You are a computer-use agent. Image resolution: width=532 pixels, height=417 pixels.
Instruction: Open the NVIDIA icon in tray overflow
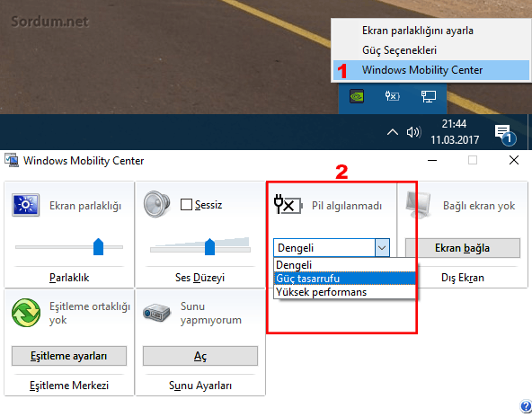pos(357,96)
